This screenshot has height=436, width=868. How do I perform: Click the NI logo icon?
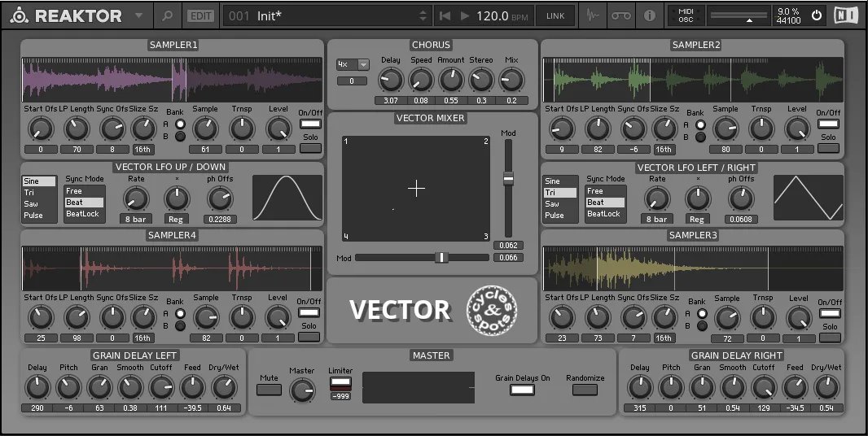[x=845, y=15]
